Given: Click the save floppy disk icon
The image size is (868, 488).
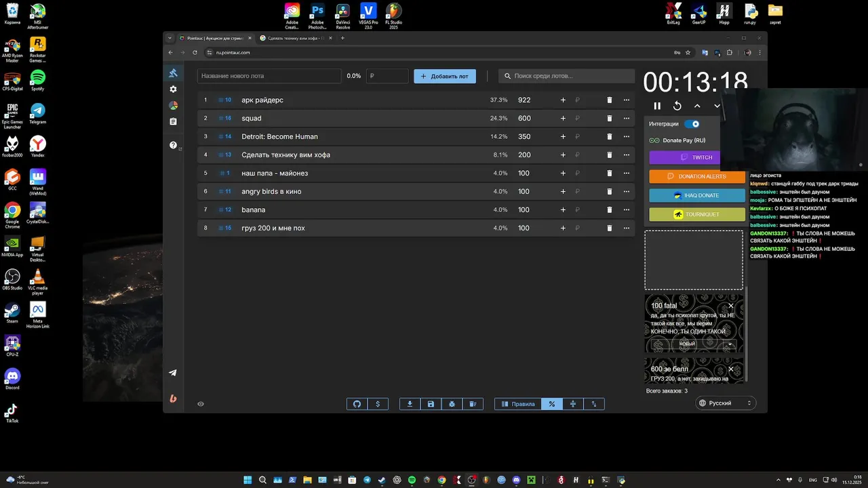Looking at the screenshot, I should (x=431, y=404).
